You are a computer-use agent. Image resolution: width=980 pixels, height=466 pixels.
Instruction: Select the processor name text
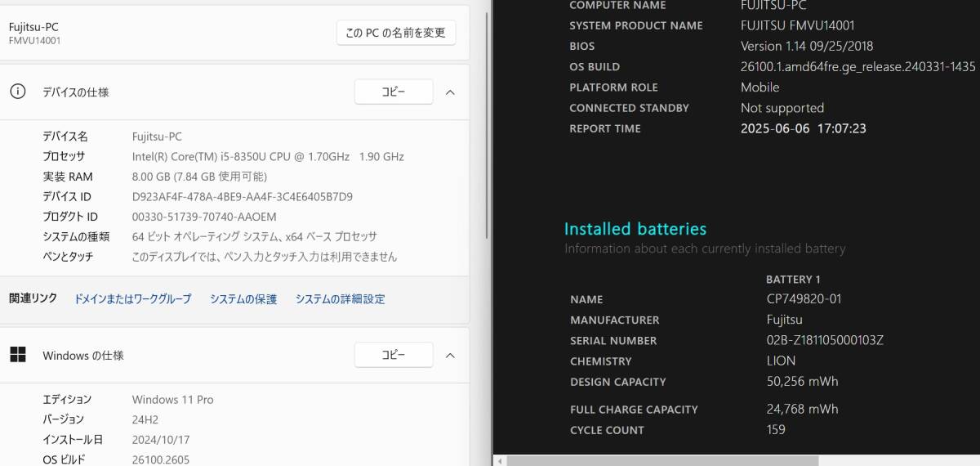click(268, 156)
